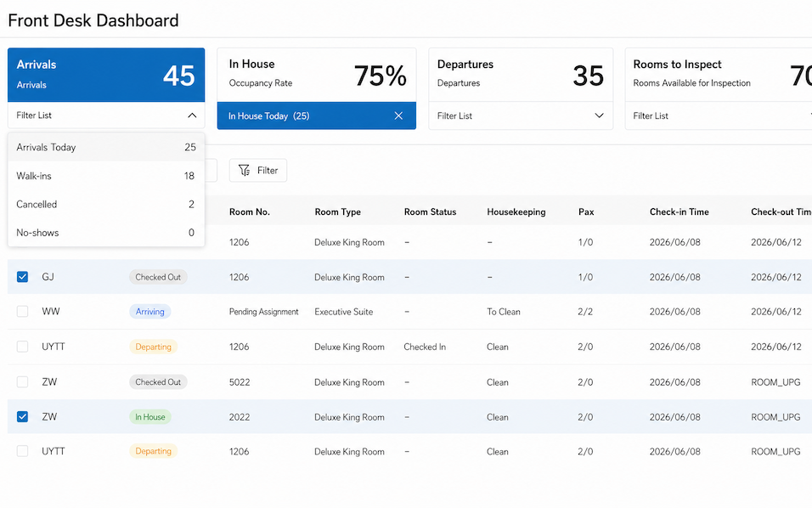This screenshot has height=508, width=812.
Task: Select Walk-ins in the dropdown list
Action: point(106,176)
